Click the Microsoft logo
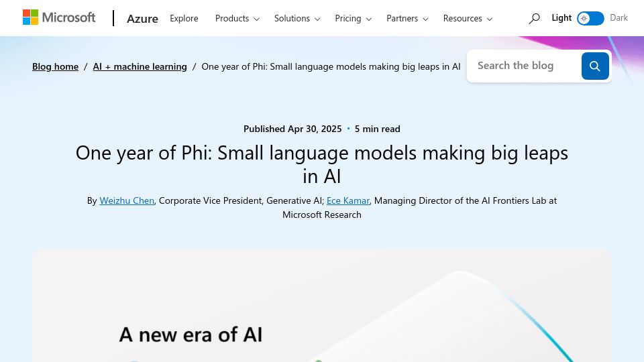Image resolution: width=644 pixels, height=362 pixels. pos(59,17)
